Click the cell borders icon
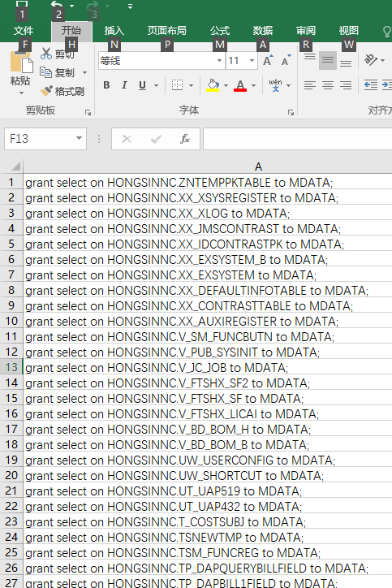Viewport: 392px width, 588px height. [x=177, y=85]
